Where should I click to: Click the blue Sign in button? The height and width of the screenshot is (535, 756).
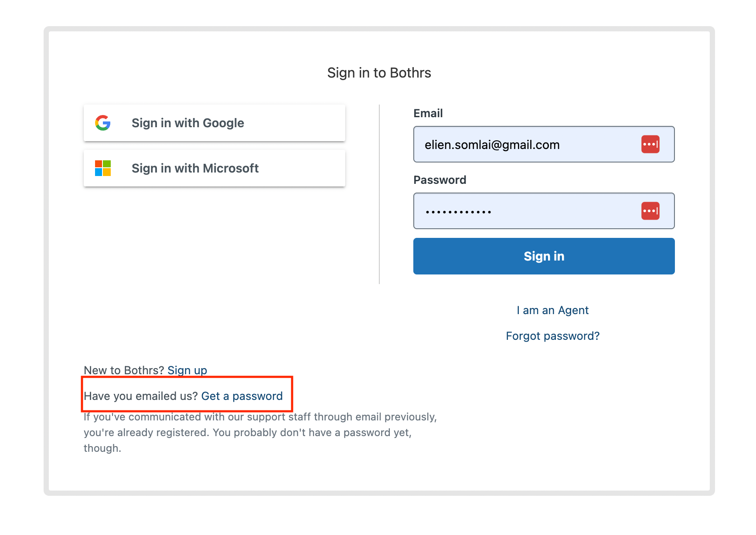544,256
